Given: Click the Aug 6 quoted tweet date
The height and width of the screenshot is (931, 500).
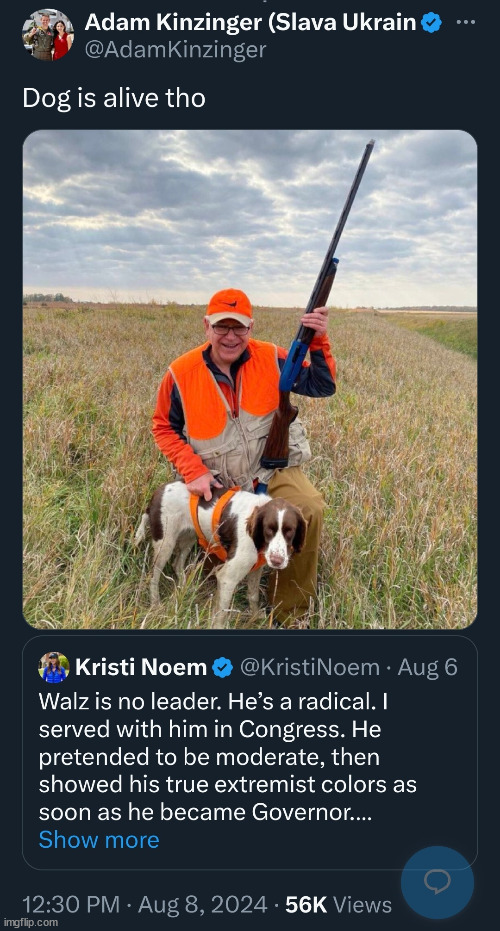Looking at the screenshot, I should coord(428,667).
